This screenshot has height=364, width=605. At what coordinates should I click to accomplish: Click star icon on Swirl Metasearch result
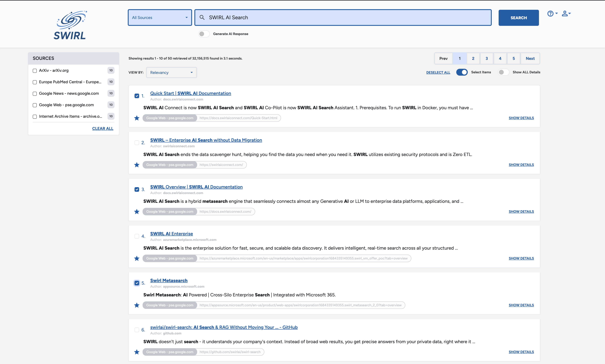pyautogui.click(x=137, y=305)
